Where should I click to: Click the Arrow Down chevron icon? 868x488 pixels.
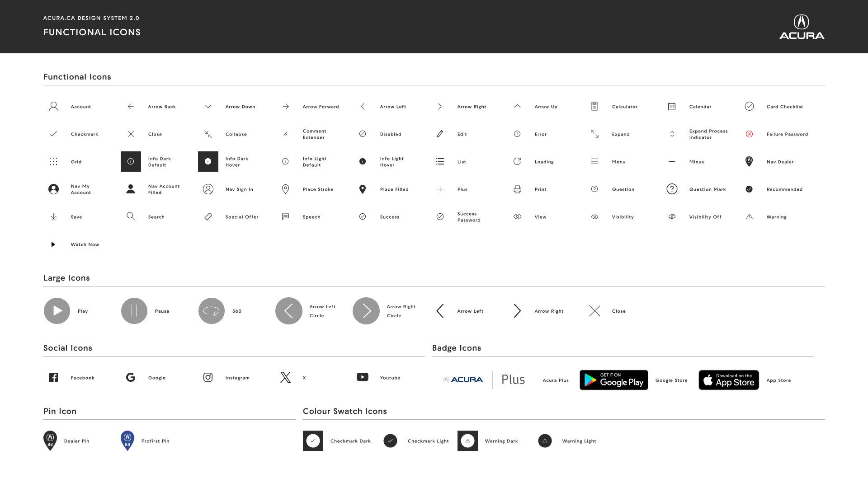tap(208, 107)
